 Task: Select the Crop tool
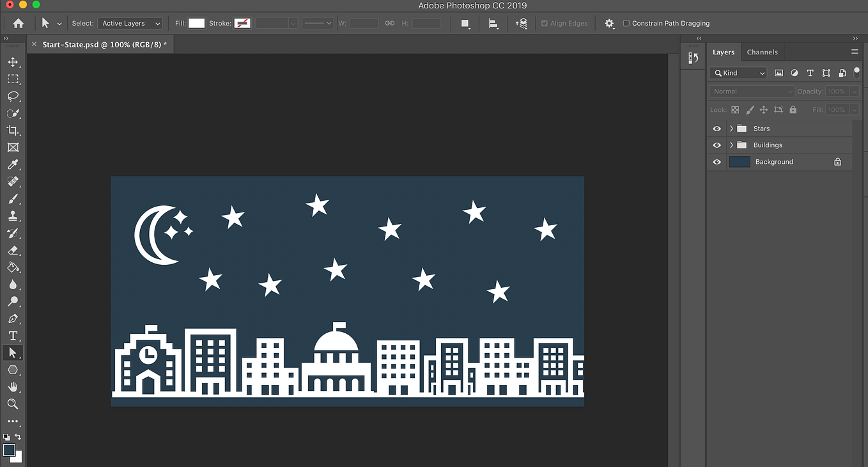[x=12, y=131]
